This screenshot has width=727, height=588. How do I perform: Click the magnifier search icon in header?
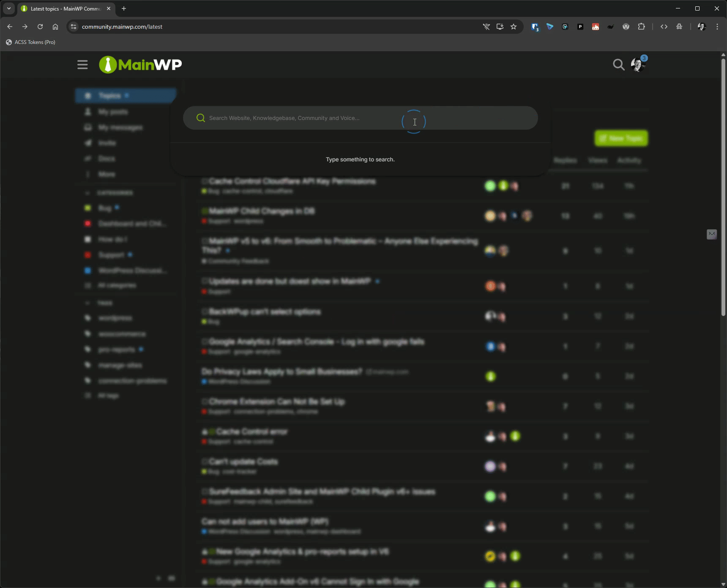618,65
